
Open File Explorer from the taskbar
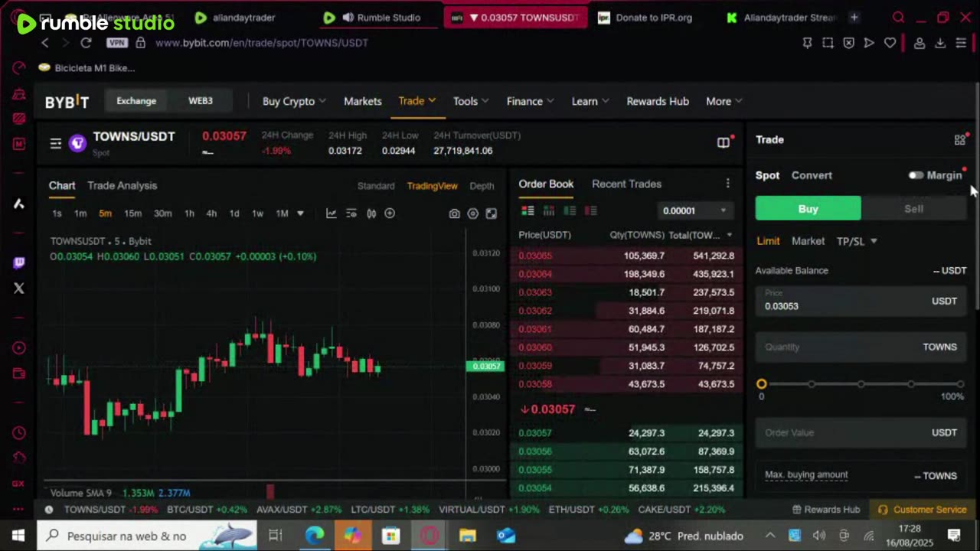tap(468, 536)
